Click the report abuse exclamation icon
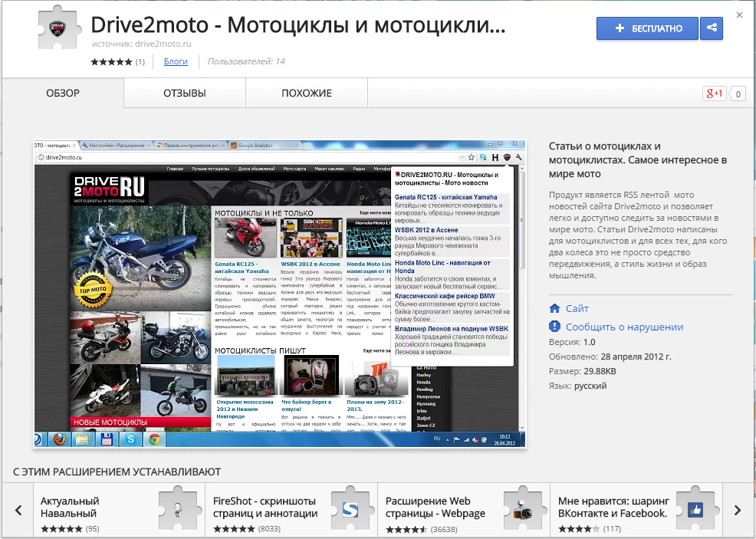Screen dimensions: 756x539 (554, 327)
